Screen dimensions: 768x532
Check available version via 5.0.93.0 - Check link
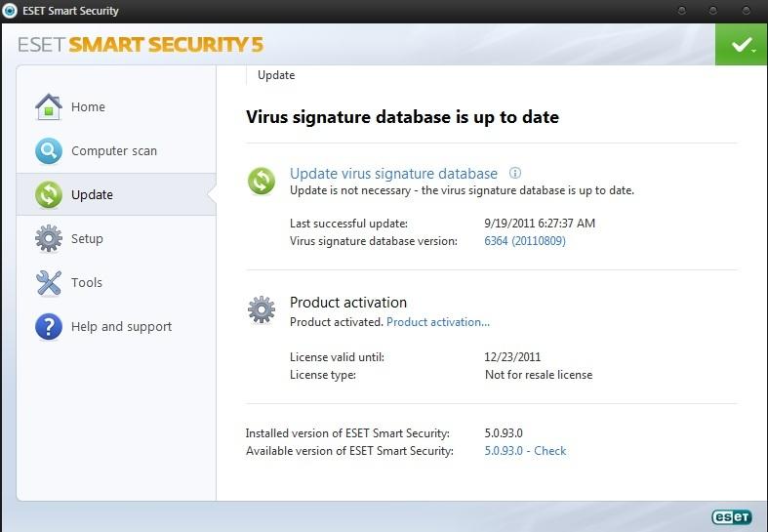[525, 451]
